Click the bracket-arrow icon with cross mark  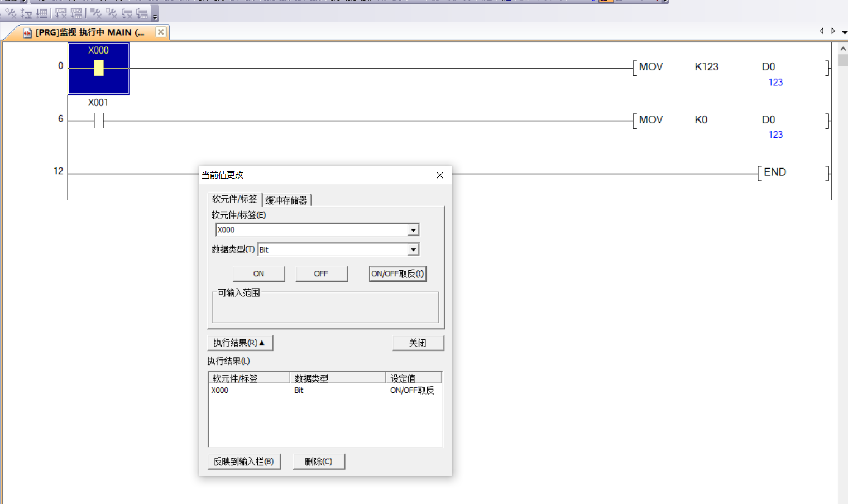coord(127,13)
